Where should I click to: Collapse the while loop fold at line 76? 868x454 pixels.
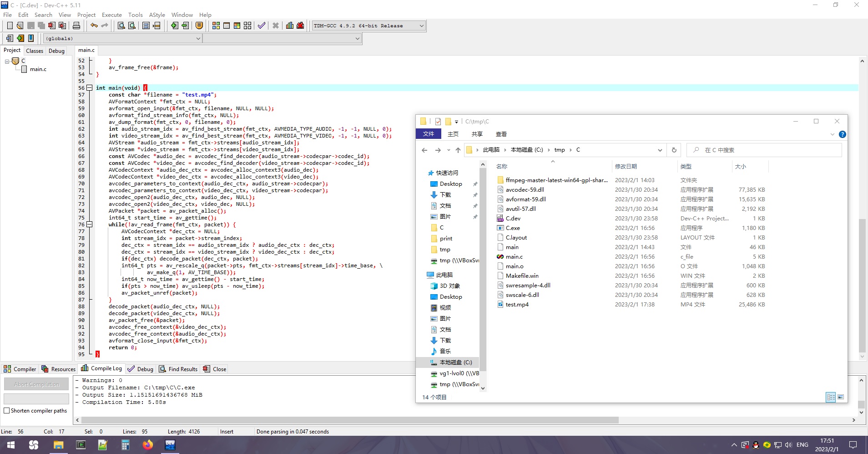click(90, 224)
